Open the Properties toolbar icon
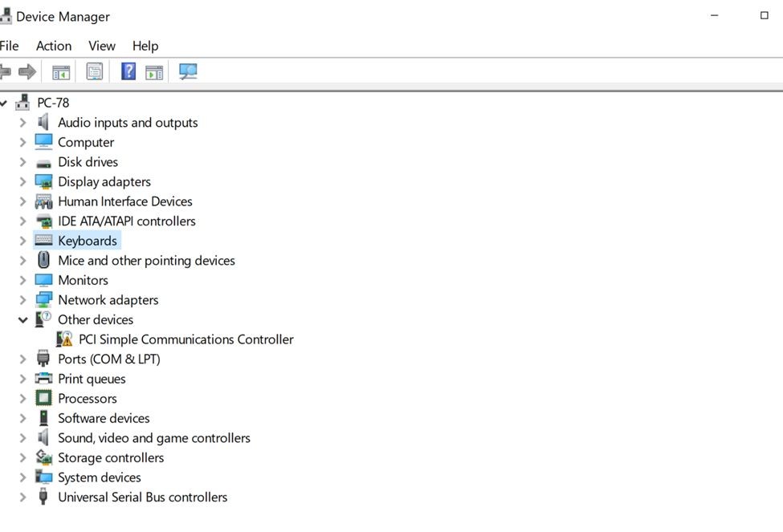 click(95, 71)
